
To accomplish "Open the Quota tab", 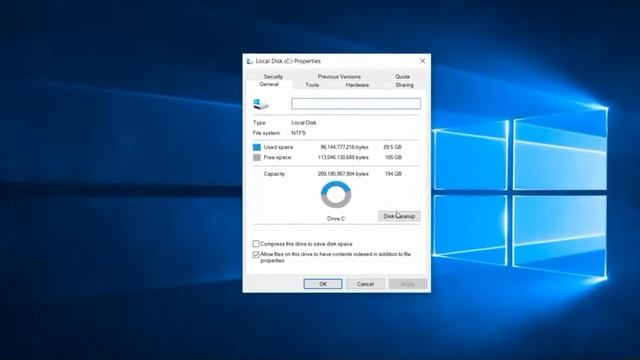I will click(402, 76).
